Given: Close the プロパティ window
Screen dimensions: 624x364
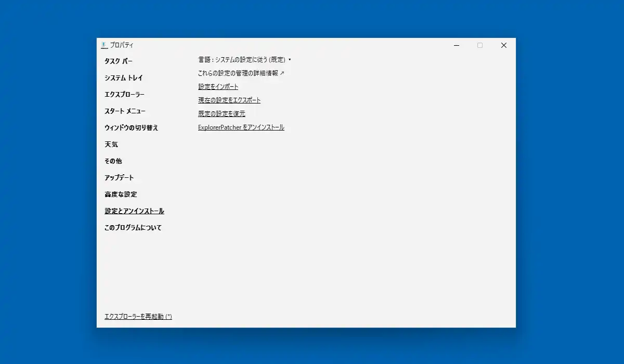Looking at the screenshot, I should (x=503, y=45).
